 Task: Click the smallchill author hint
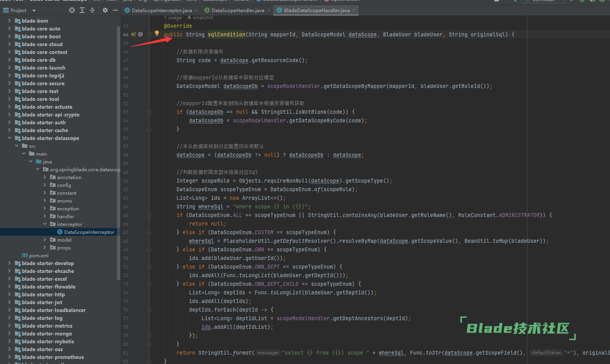click(200, 18)
